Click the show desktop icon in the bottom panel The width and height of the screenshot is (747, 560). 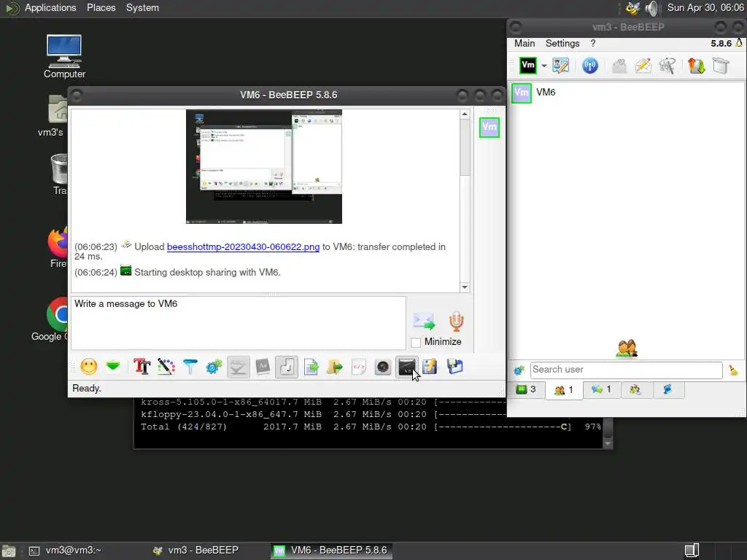(9, 551)
